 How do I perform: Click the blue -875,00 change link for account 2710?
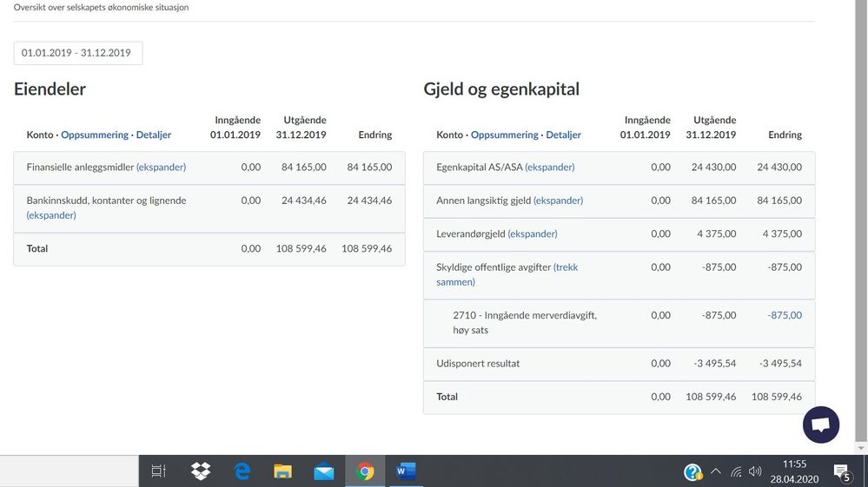[785, 315]
